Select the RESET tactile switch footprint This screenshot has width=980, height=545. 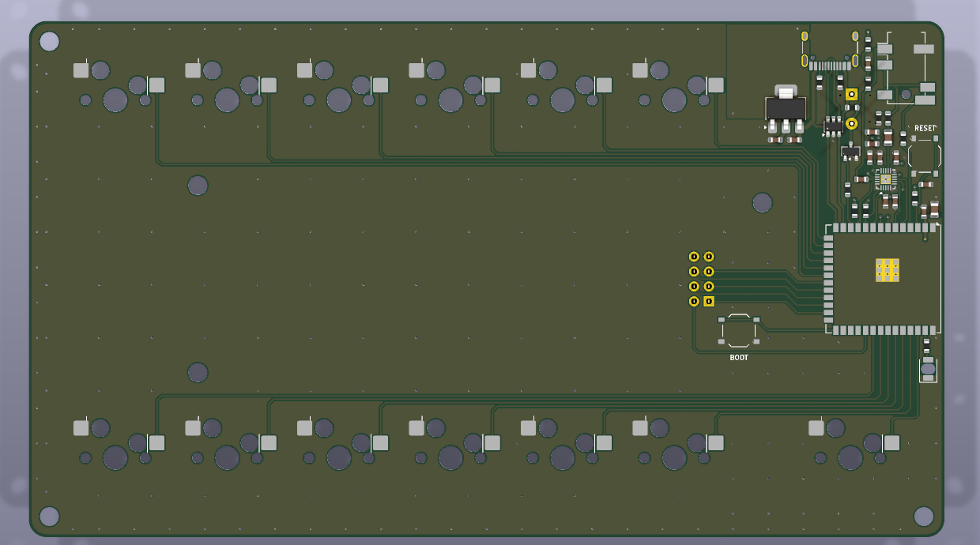(x=924, y=155)
